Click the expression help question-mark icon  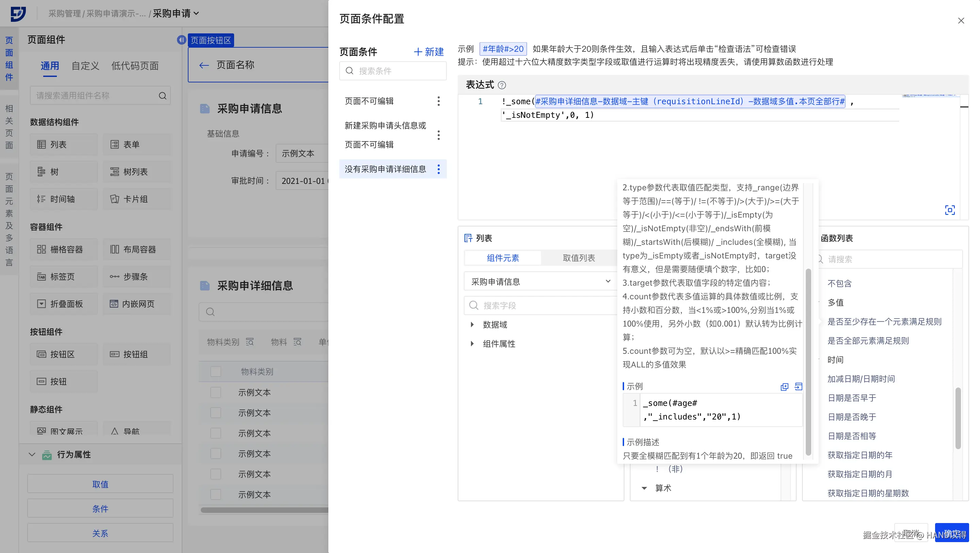tap(502, 85)
